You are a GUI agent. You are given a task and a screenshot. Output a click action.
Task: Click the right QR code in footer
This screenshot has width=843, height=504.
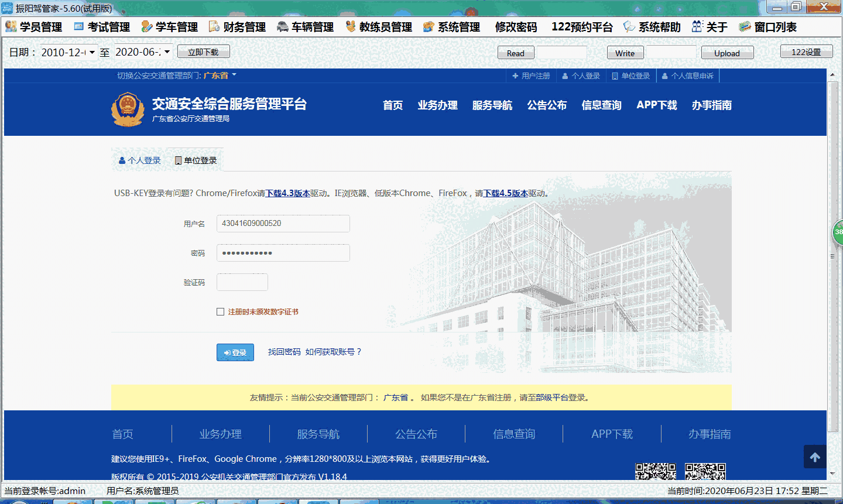705,472
